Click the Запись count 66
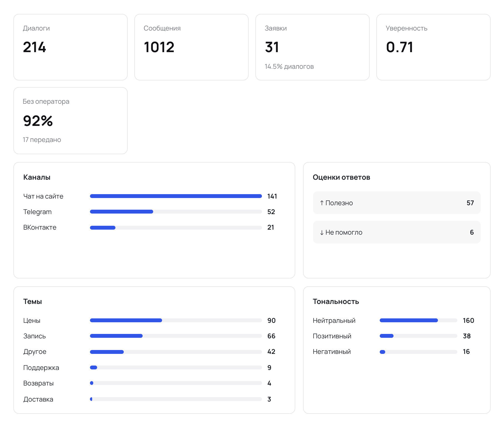This screenshot has height=421, width=504. tap(271, 336)
